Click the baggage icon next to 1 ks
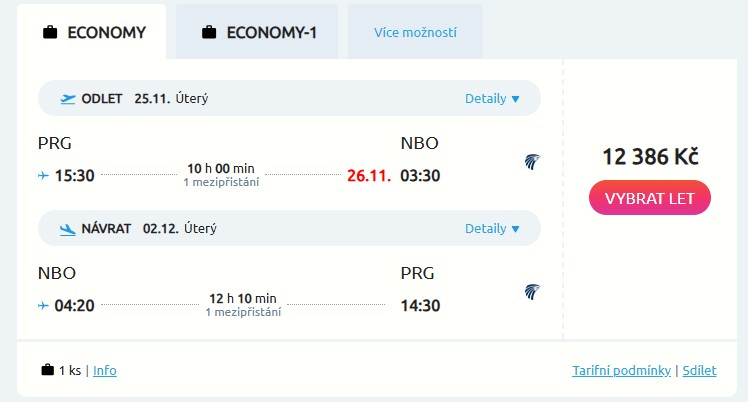 click(47, 370)
